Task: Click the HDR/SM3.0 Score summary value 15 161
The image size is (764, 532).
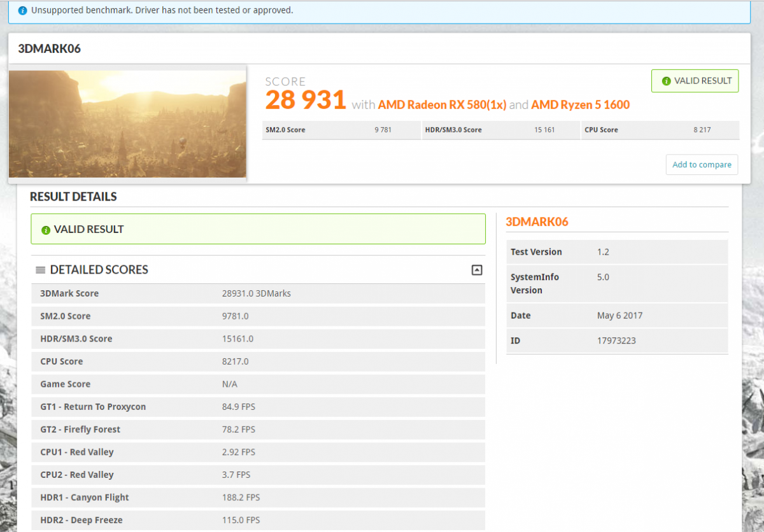Action: tap(544, 130)
